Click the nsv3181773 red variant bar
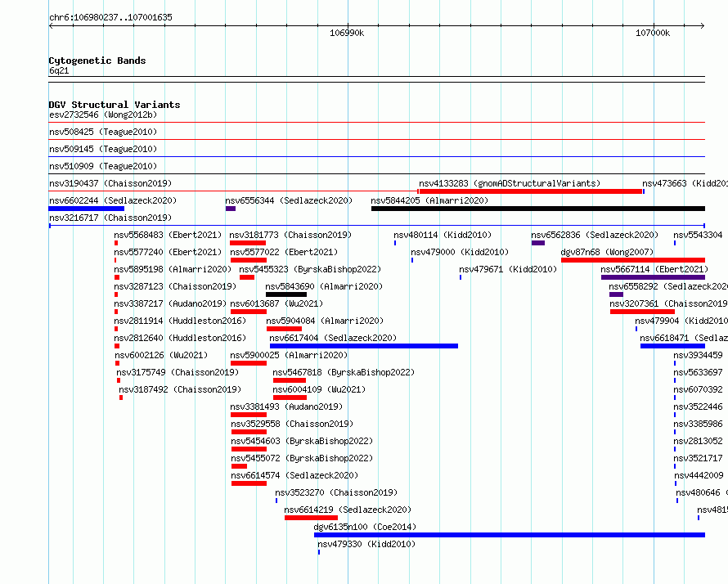 [x=248, y=243]
